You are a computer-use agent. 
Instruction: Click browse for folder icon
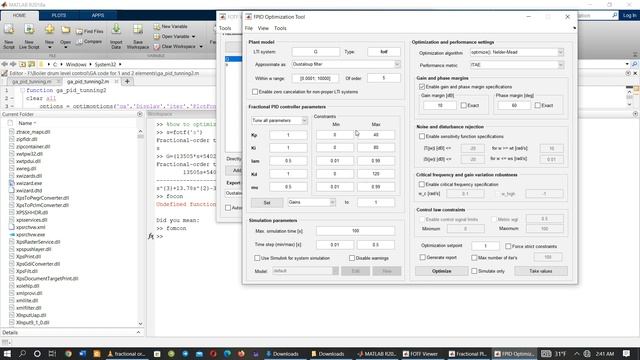pyautogui.click(x=31, y=64)
